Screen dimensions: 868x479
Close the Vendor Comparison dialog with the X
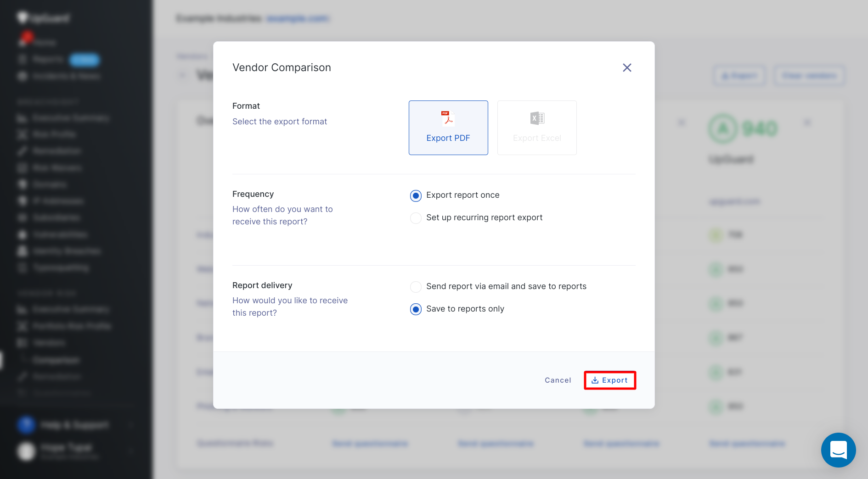[x=627, y=68]
